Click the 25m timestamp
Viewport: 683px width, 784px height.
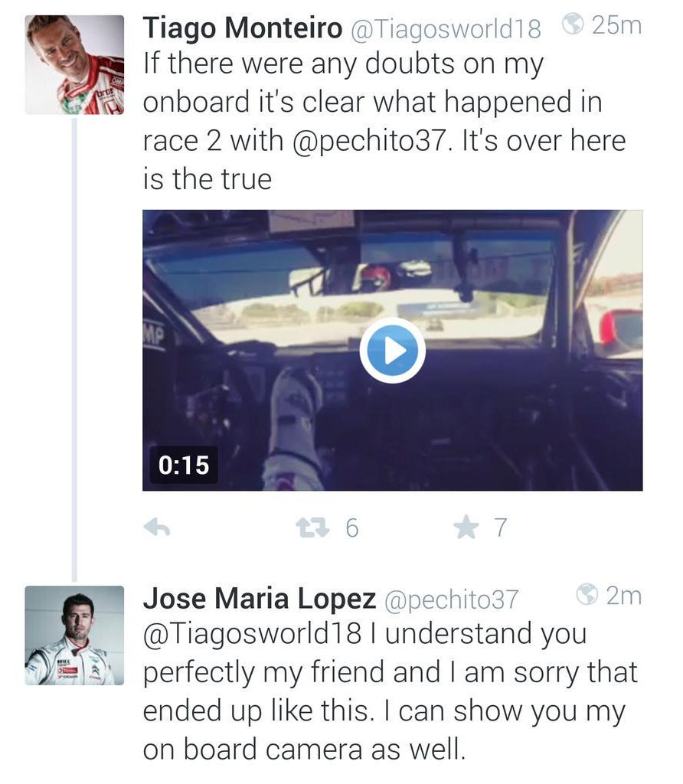[x=616, y=25]
